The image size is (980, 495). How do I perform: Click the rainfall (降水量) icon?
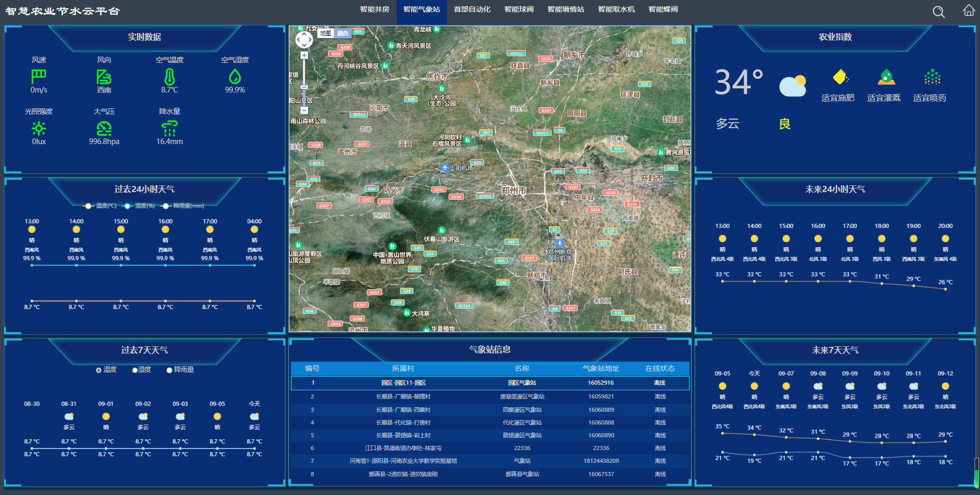click(x=169, y=128)
